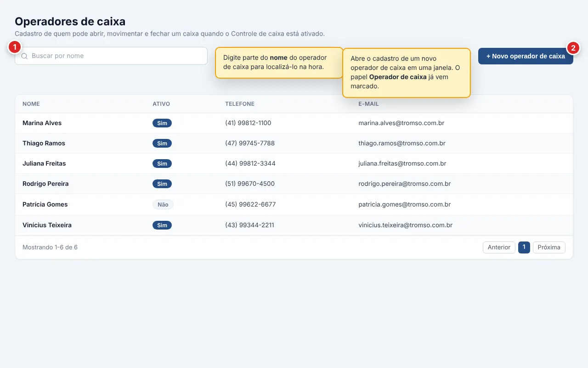Select page 1 in pagination
This screenshot has height=368, width=588.
point(524,247)
